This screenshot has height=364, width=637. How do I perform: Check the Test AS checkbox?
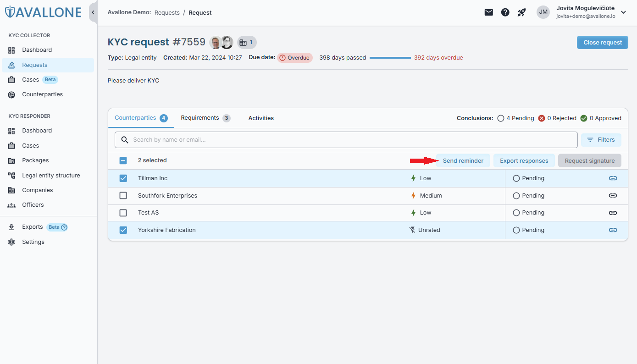click(123, 213)
